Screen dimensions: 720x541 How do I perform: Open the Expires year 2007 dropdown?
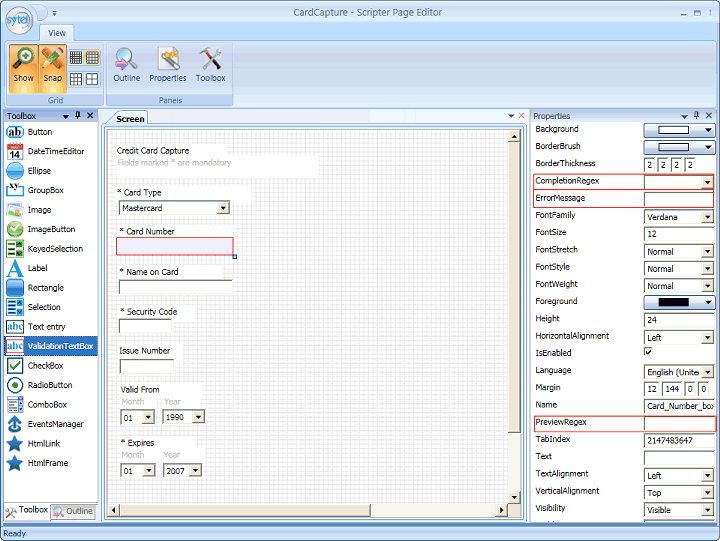[196, 471]
